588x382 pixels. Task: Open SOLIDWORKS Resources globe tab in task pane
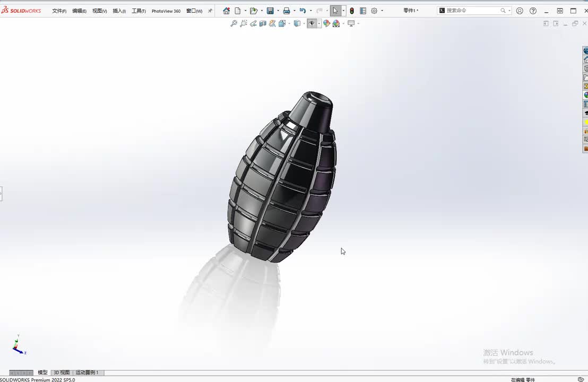point(585,50)
